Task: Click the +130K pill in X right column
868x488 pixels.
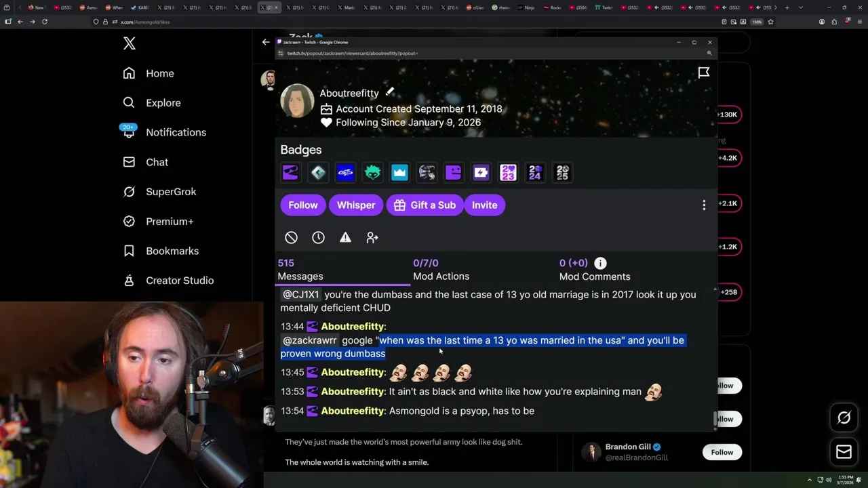Action: point(728,115)
